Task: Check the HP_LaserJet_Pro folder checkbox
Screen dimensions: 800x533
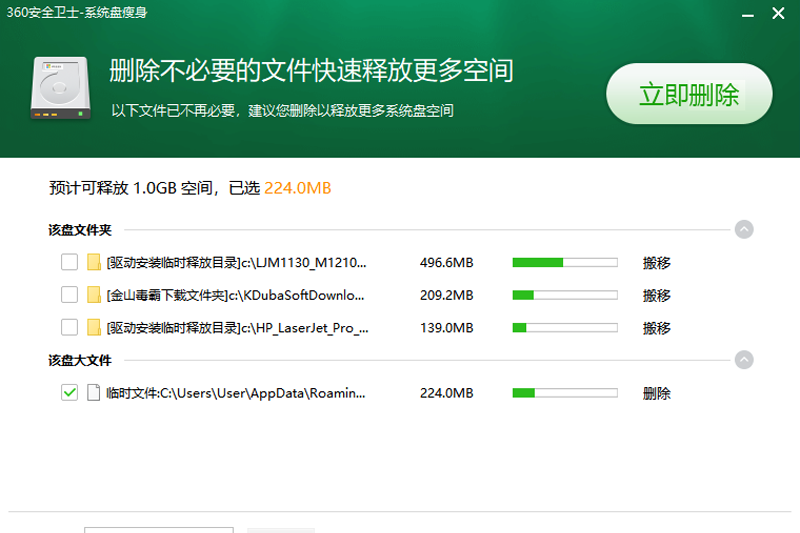Action: pos(69,327)
